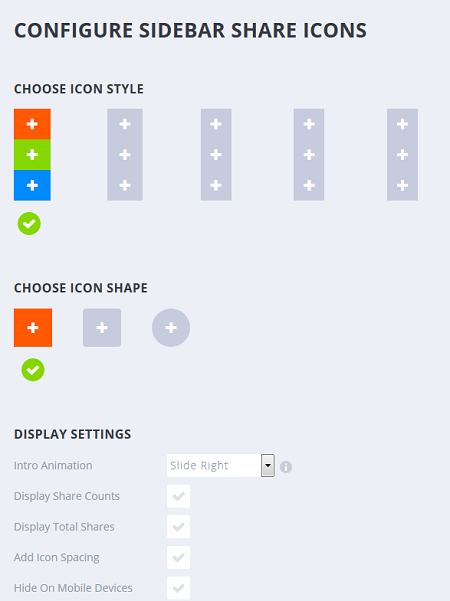The image size is (450, 601).
Task: Click the Hide On Mobile Devices label
Action: (73, 588)
